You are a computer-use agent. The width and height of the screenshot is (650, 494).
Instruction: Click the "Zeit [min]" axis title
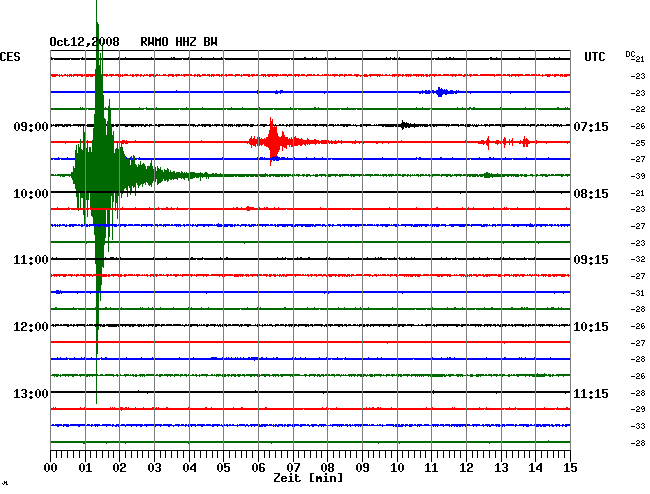click(x=308, y=478)
